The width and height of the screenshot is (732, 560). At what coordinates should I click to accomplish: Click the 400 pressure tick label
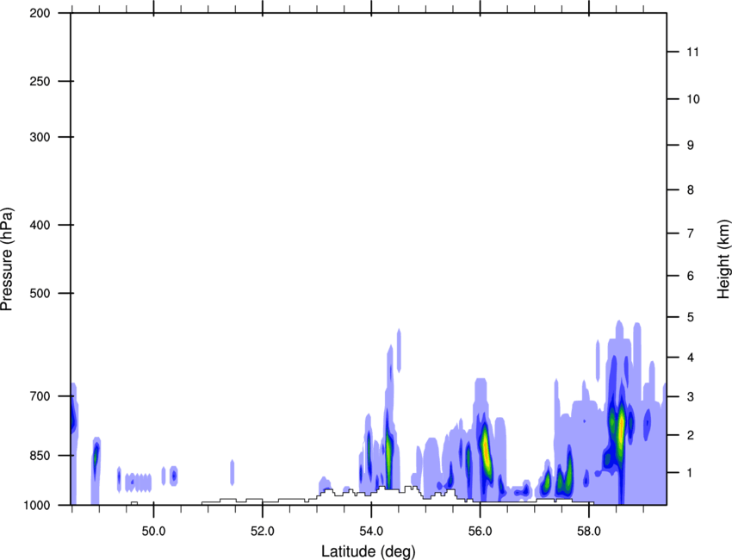click(x=40, y=225)
